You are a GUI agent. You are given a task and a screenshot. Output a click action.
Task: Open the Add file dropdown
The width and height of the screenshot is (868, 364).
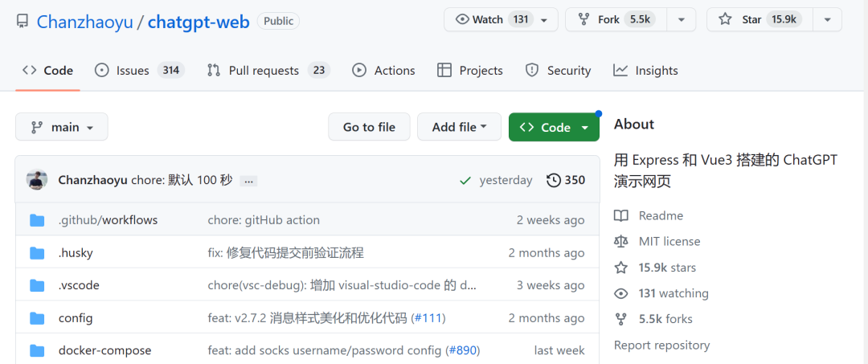(x=459, y=127)
